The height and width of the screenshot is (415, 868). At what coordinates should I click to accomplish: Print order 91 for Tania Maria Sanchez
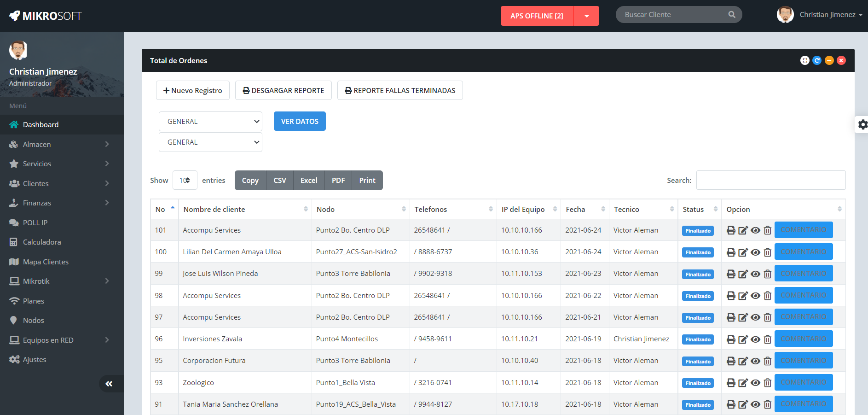pyautogui.click(x=731, y=404)
